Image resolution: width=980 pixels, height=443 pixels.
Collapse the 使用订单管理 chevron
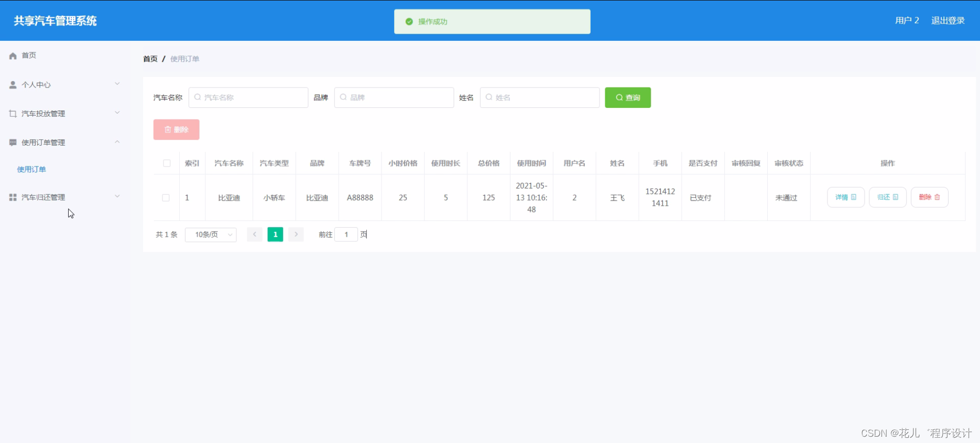[117, 142]
